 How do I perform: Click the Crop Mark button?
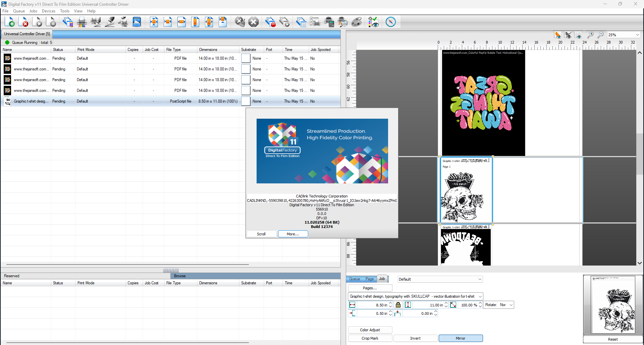pos(370,338)
